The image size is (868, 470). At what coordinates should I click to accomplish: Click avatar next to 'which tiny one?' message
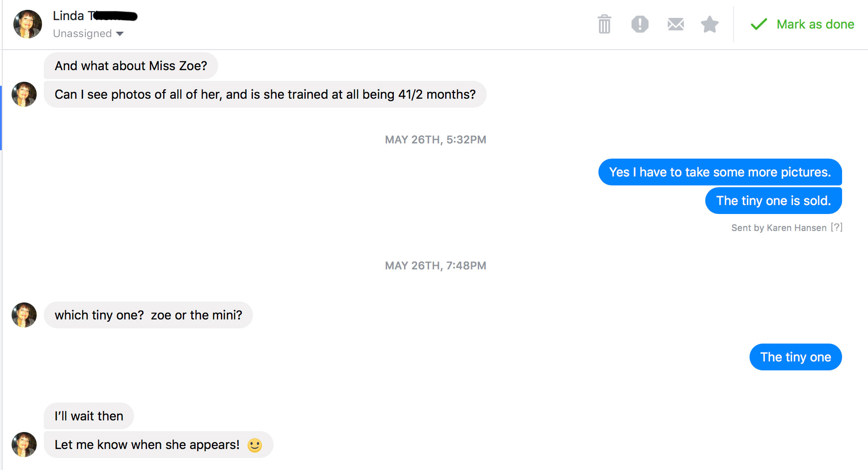24,315
